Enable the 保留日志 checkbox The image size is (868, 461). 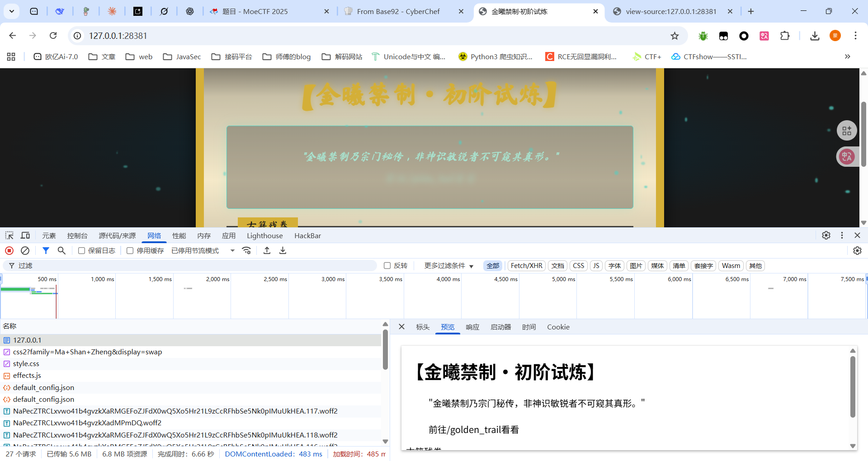point(82,251)
